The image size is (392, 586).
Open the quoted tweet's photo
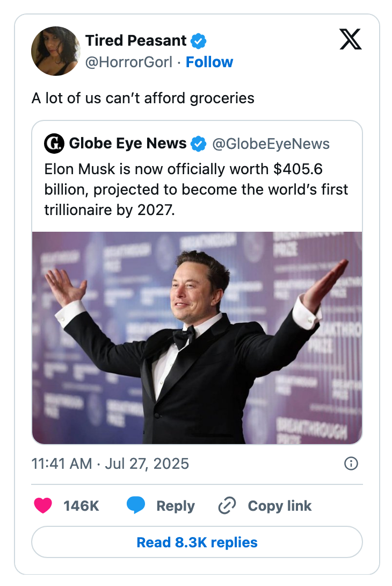pyautogui.click(x=197, y=338)
